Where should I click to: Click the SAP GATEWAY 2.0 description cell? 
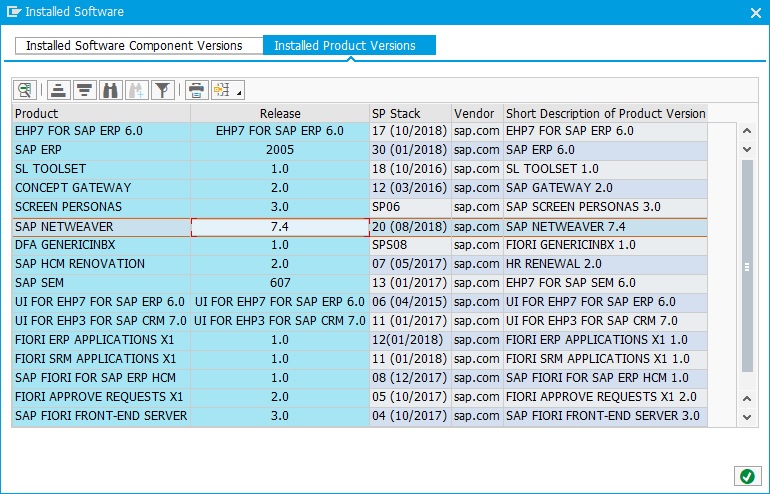pos(605,188)
